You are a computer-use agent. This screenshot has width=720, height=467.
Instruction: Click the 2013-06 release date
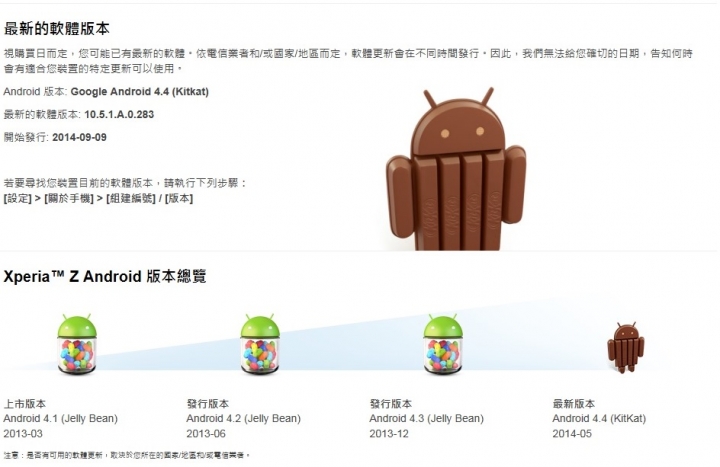coord(206,433)
